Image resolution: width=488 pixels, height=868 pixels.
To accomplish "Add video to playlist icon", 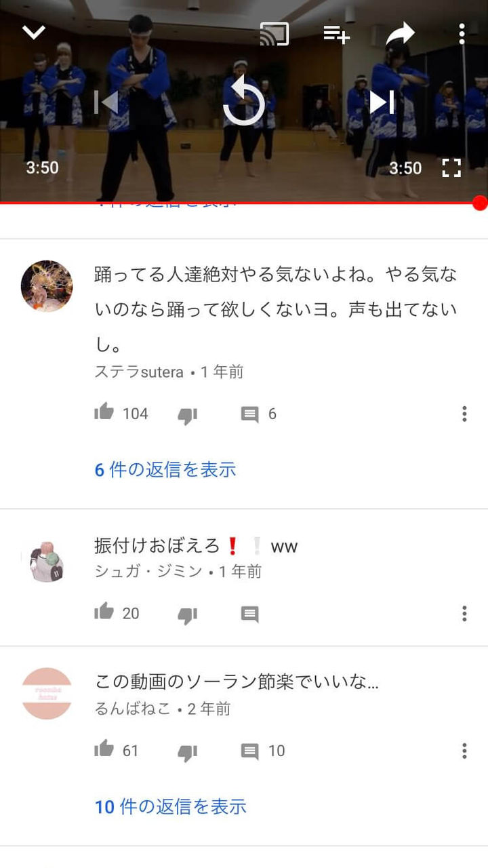I will click(x=337, y=33).
